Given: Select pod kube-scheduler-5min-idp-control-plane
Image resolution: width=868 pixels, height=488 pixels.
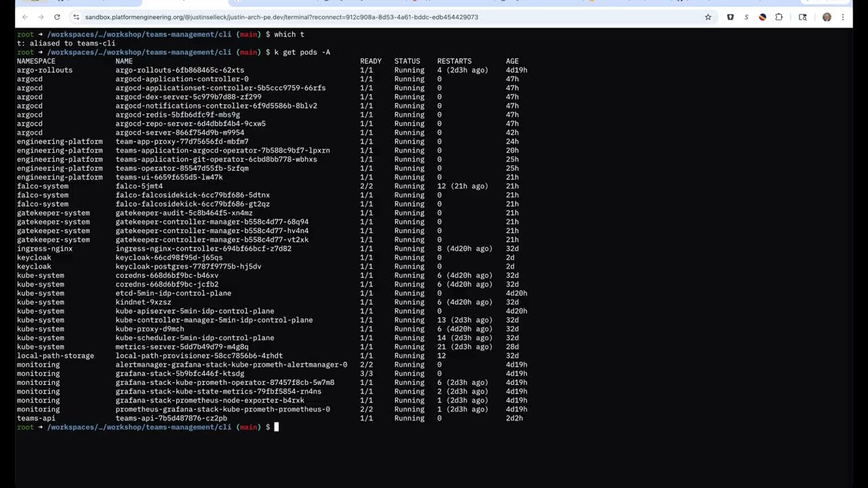Looking at the screenshot, I should point(195,338).
